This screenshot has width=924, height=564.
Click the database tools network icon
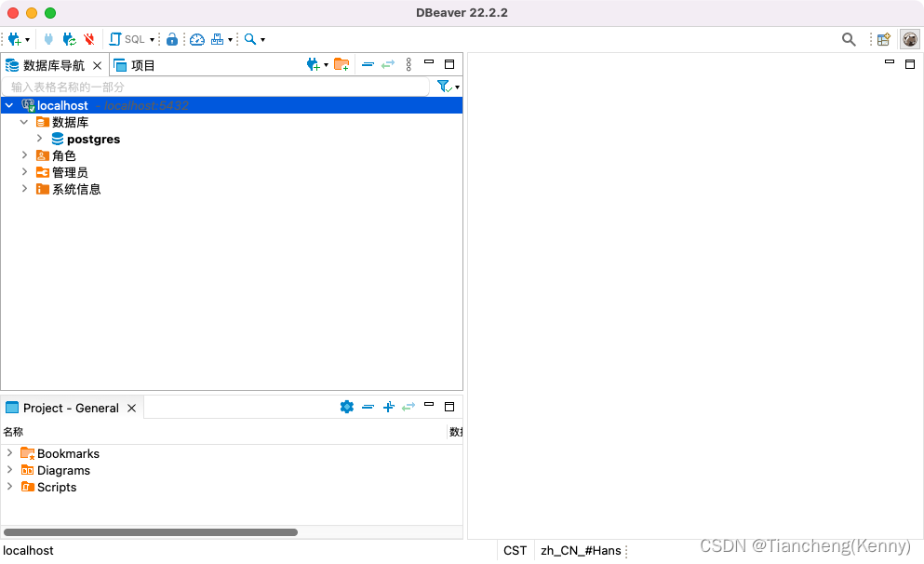pos(218,39)
